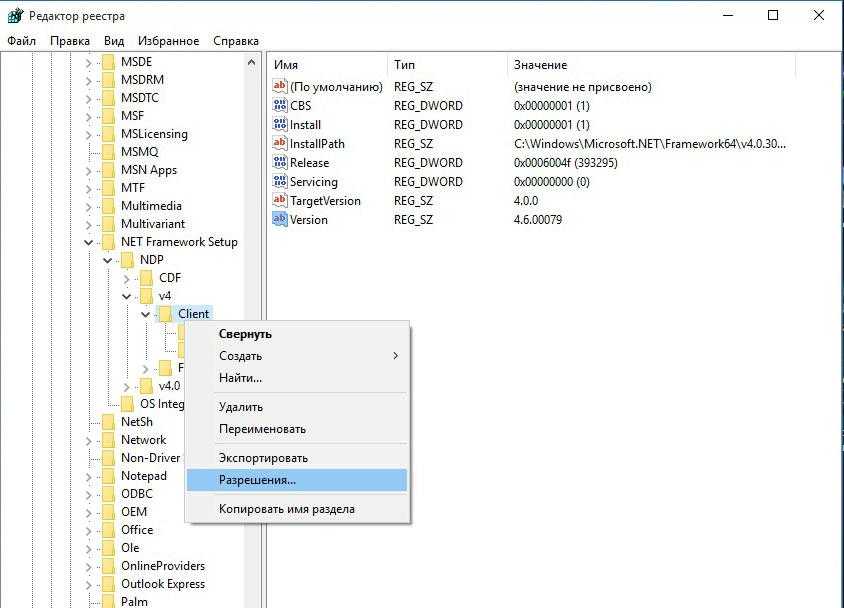Click the Значение column header
This screenshot has height=608, width=844.
[540, 65]
